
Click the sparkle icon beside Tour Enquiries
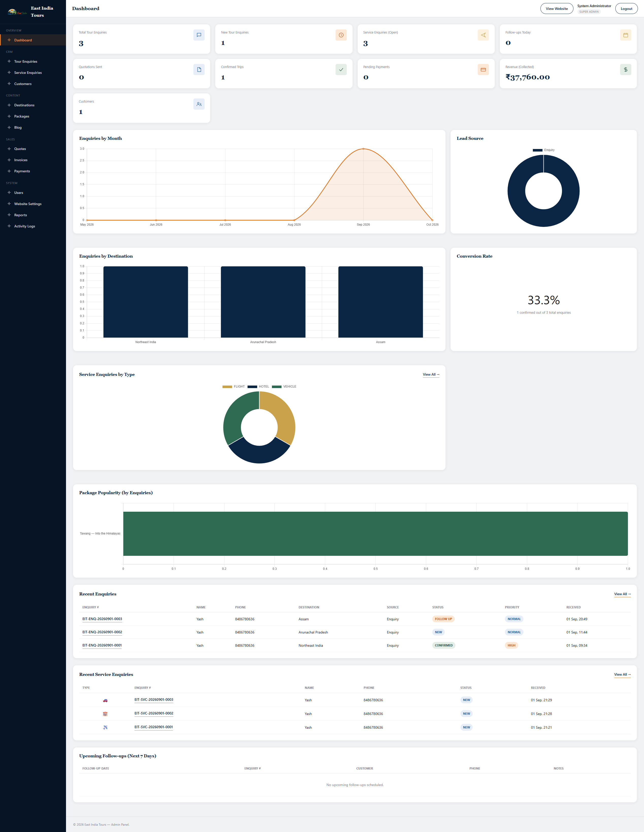(x=9, y=61)
